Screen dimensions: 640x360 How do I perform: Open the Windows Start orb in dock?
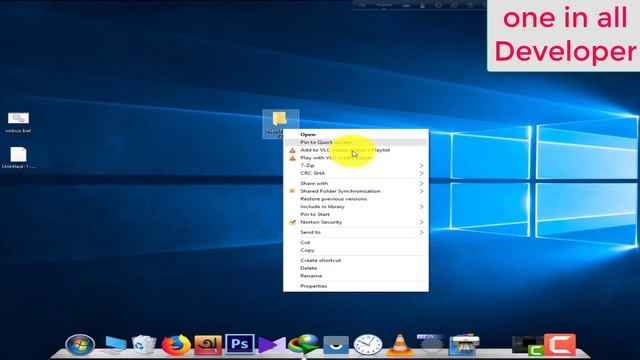click(80, 345)
